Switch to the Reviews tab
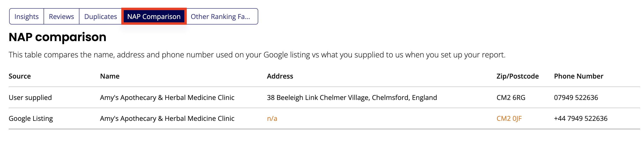The width and height of the screenshot is (644, 142). click(61, 17)
